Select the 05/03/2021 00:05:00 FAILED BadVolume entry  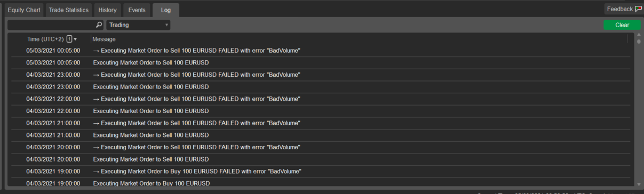pyautogui.click(x=319, y=51)
